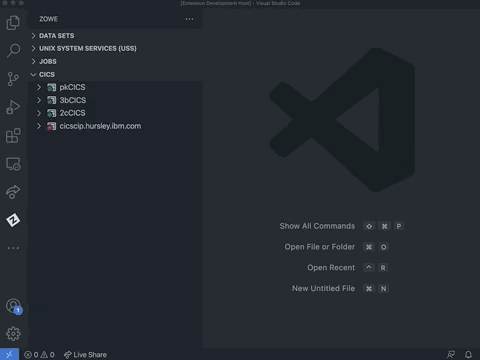Image resolution: width=480 pixels, height=360 pixels.
Task: Open Zowe views and more actions menu
Action: coord(189,19)
